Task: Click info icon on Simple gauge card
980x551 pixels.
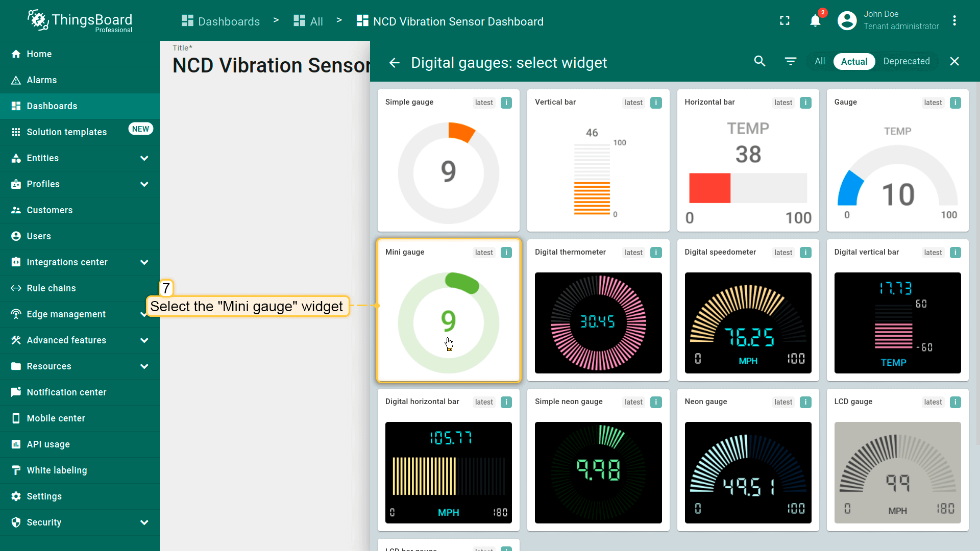Action: click(506, 103)
